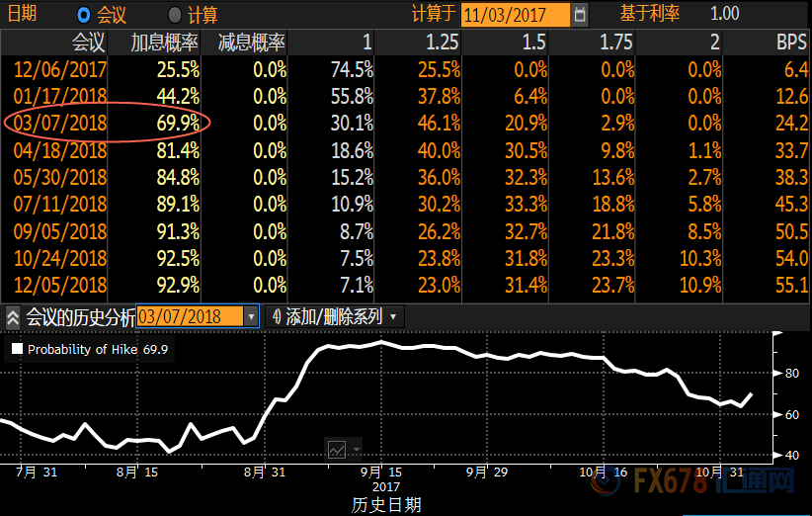Viewport: 812px width, 516px height.
Task: Click the 减息概率 column header
Action: click(x=251, y=43)
